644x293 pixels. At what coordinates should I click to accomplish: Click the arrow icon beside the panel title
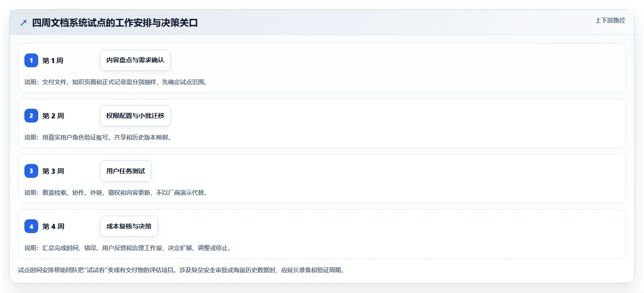click(23, 23)
